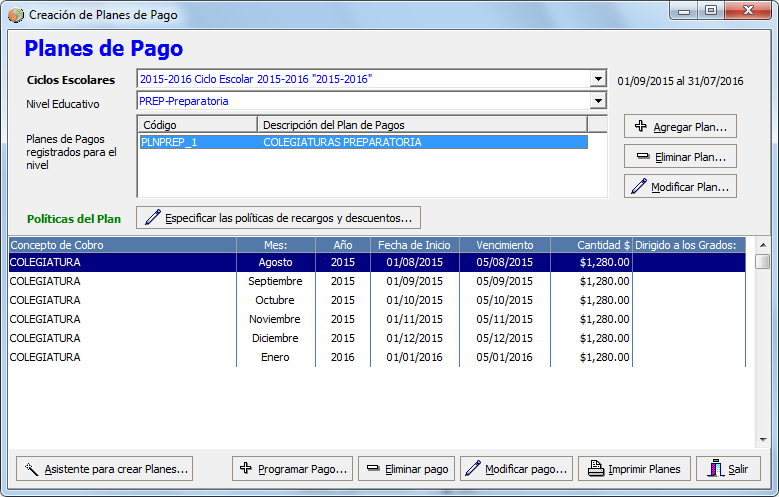The image size is (779, 497).
Task: Open the Ciclos Escolares dropdown arrow
Action: click(598, 79)
